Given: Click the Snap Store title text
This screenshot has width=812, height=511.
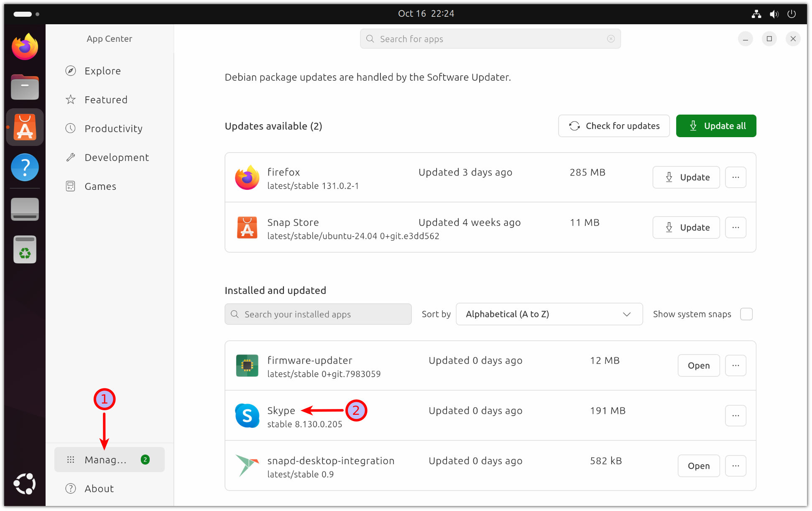Looking at the screenshot, I should click(x=293, y=222).
